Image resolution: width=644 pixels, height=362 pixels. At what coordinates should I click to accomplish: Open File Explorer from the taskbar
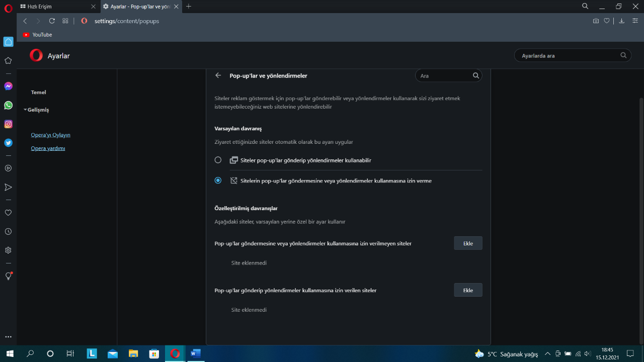133,353
